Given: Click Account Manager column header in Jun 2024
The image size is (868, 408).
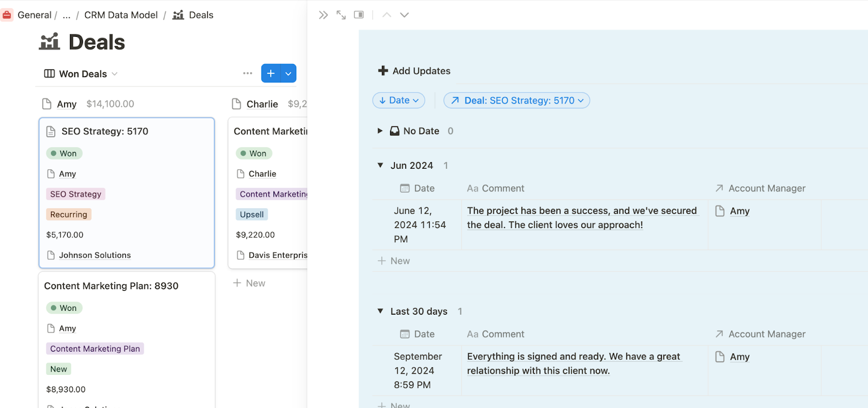Looking at the screenshot, I should click(x=761, y=188).
